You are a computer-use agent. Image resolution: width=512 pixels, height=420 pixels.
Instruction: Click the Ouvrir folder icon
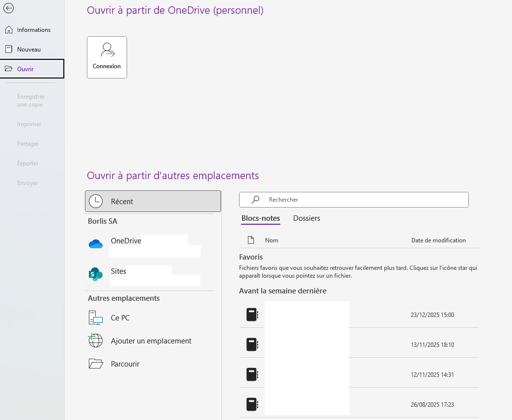(x=8, y=69)
